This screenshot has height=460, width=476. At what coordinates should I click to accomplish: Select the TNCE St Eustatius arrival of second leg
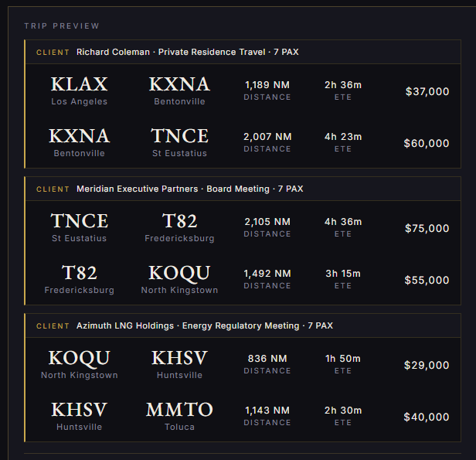point(179,136)
